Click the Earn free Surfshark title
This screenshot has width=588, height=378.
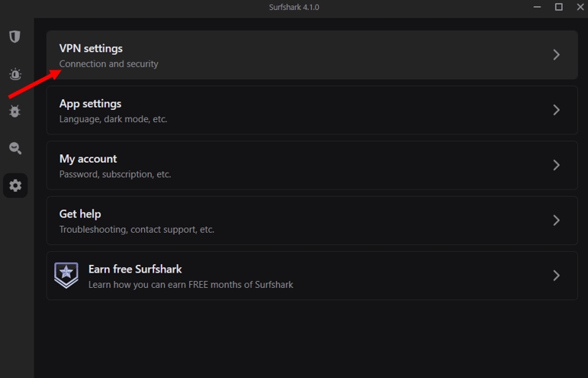(135, 269)
